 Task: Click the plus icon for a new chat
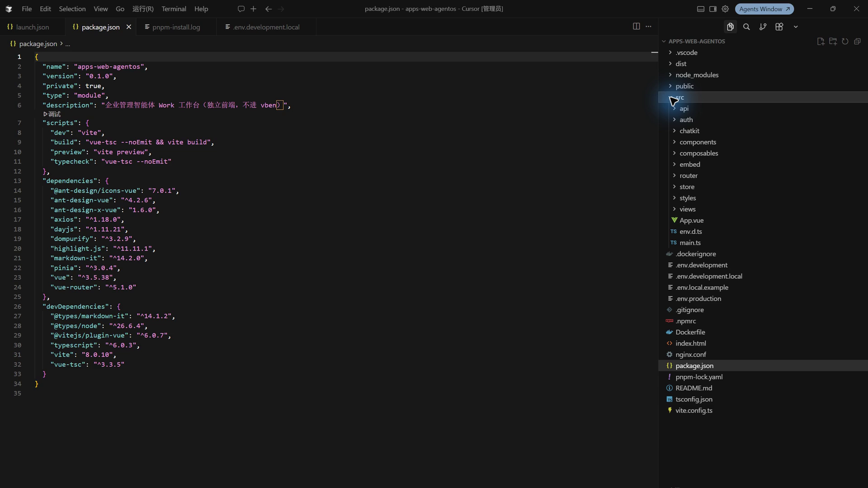coord(253,9)
